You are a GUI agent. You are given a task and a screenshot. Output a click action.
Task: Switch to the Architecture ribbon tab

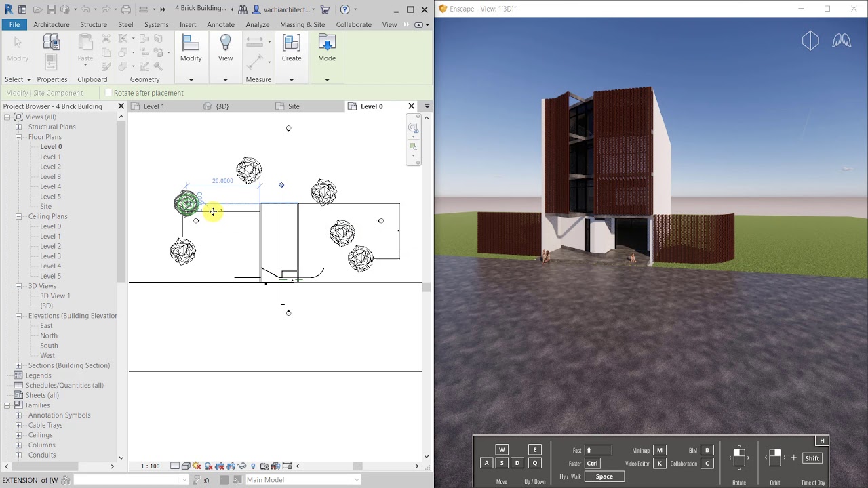52,24
